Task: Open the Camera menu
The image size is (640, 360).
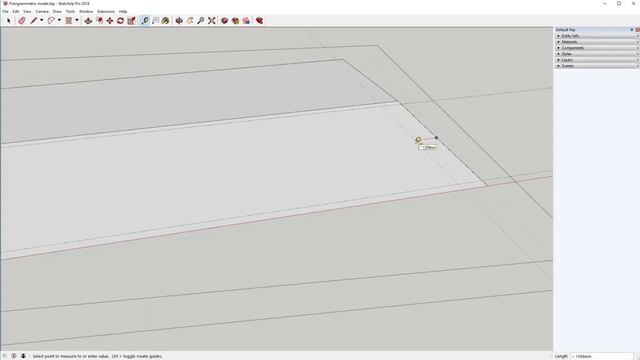Action: coord(42,11)
